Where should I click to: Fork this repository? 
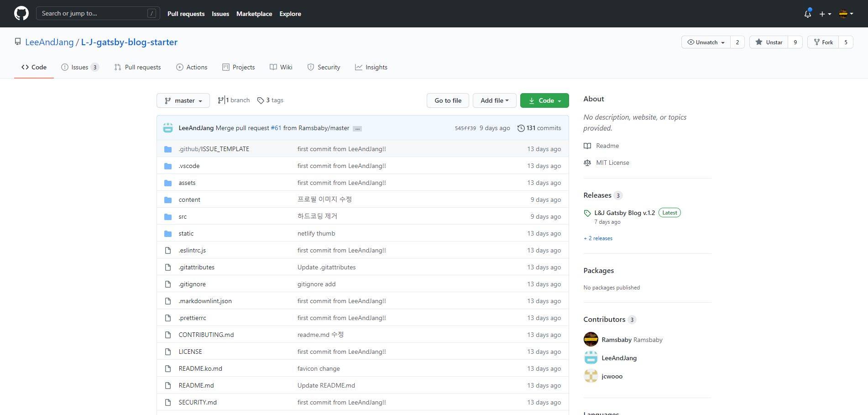pyautogui.click(x=823, y=42)
